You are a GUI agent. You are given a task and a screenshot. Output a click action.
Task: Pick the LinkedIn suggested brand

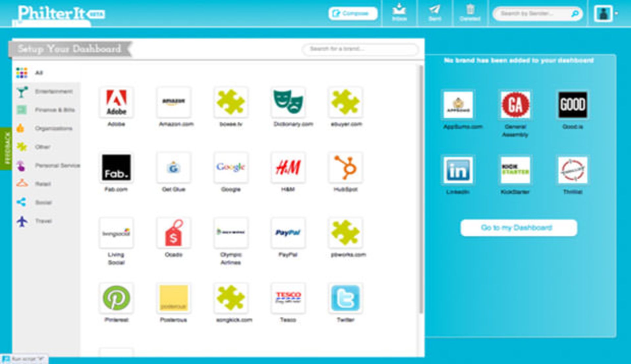click(458, 170)
